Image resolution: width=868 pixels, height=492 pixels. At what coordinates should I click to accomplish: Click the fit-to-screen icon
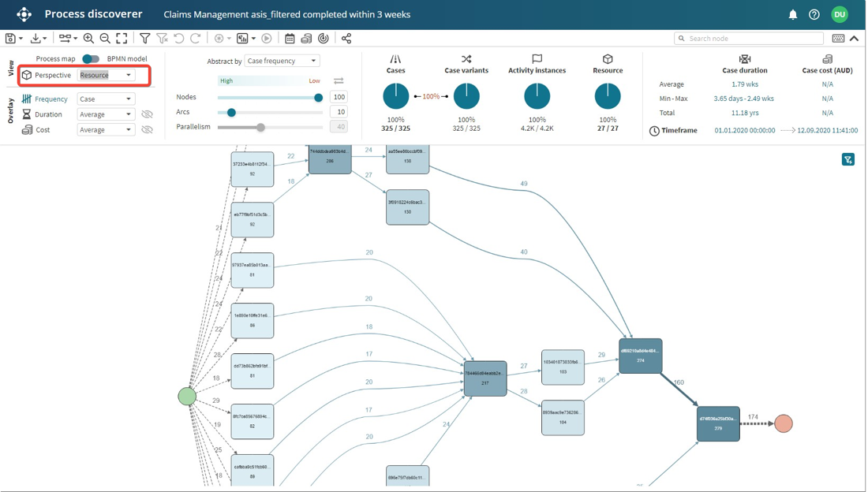pyautogui.click(x=122, y=38)
